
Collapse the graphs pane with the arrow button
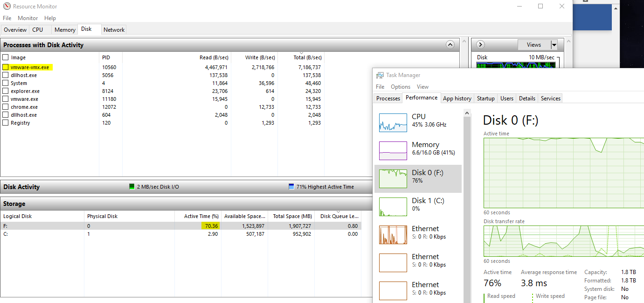tap(481, 45)
